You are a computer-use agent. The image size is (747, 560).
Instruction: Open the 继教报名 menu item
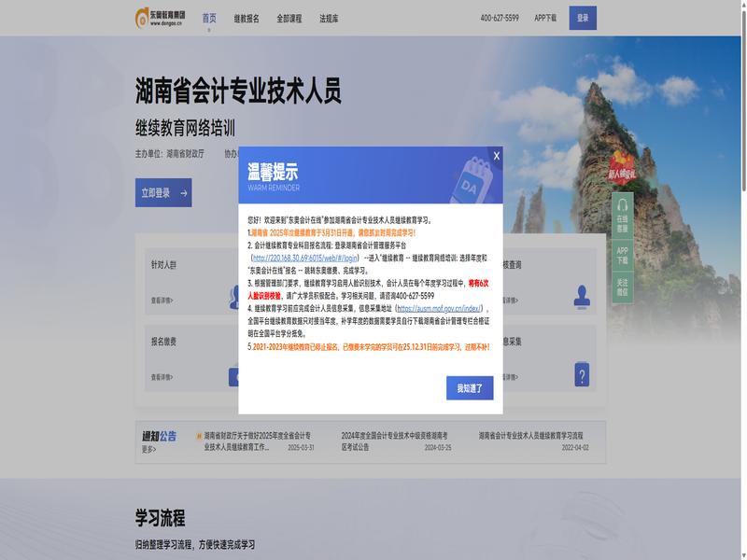click(247, 18)
